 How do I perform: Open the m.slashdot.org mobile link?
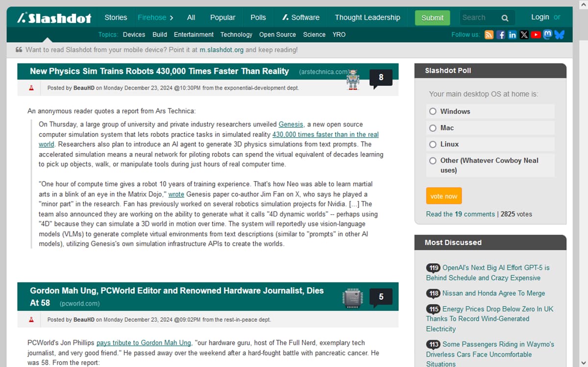(x=222, y=50)
